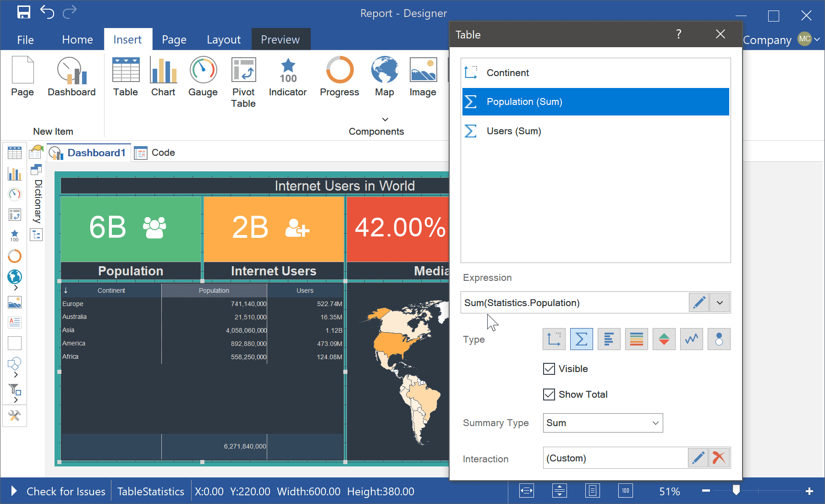The height and width of the screenshot is (504, 825).
Task: Expand the shapes tool submenu chevron
Action: (x=16, y=375)
